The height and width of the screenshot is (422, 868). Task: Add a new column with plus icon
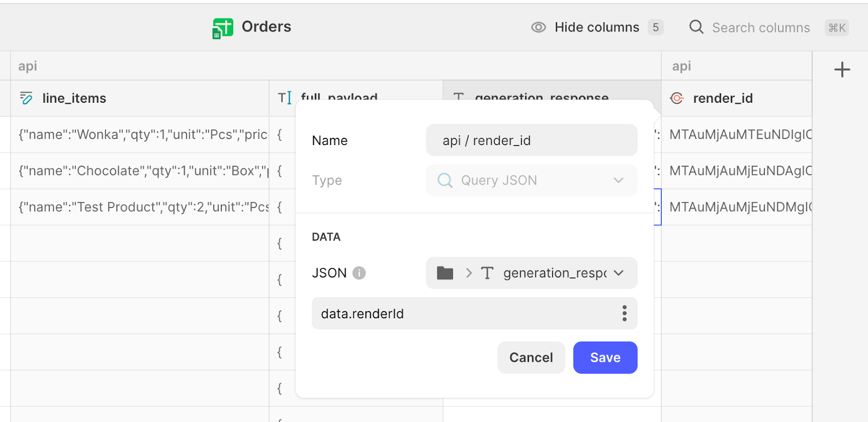842,70
